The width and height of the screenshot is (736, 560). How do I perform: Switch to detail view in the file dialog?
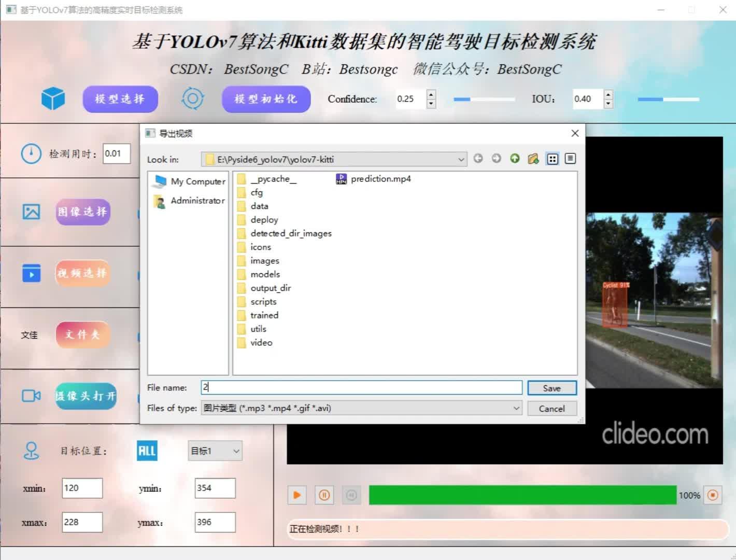point(570,159)
